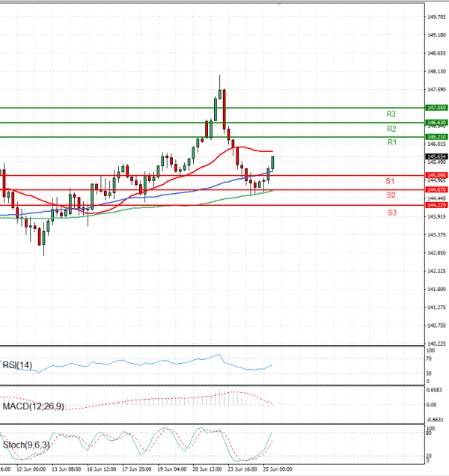Select the S1 support label
449x476 pixels.
[391, 181]
